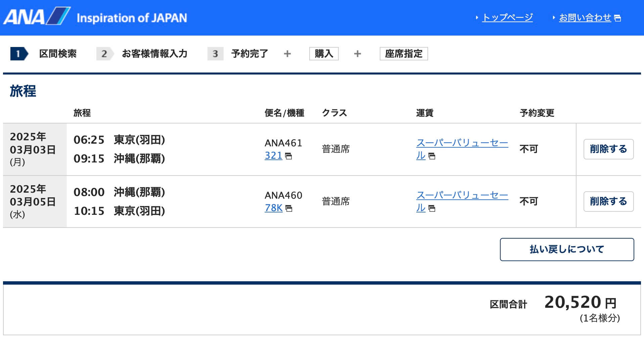
Task: Click the 10:15 東京(羽田) arrival
Action: 119,211
